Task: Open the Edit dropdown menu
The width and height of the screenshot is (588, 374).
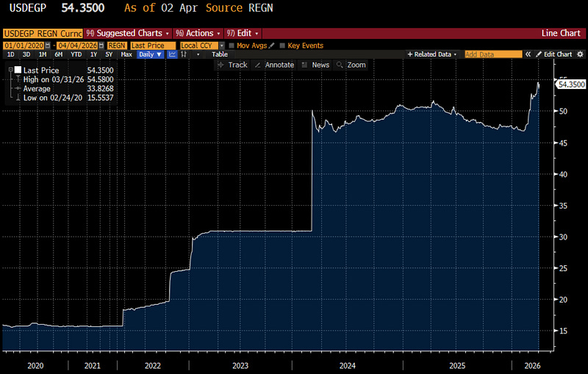Action: point(243,33)
